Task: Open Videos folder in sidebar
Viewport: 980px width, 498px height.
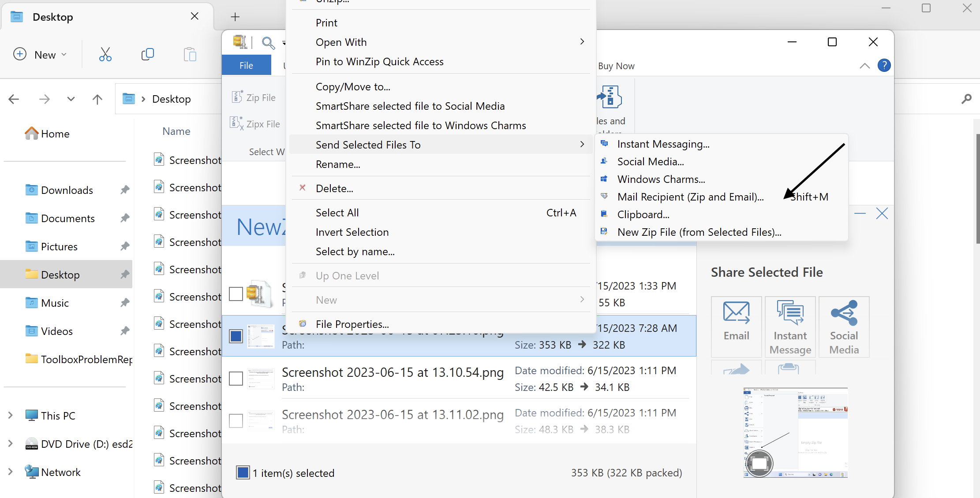Action: click(x=56, y=331)
